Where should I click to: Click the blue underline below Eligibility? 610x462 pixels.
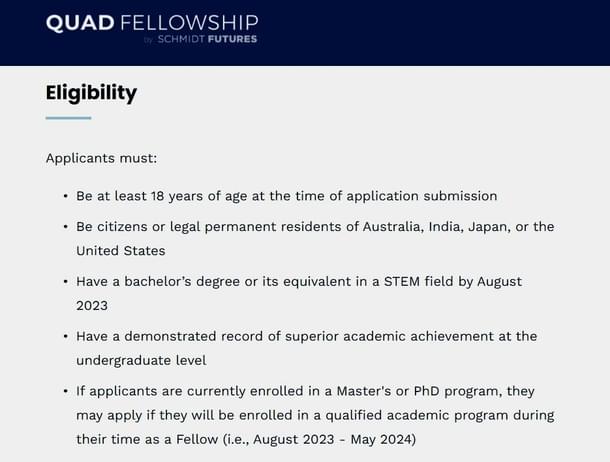tap(68, 118)
